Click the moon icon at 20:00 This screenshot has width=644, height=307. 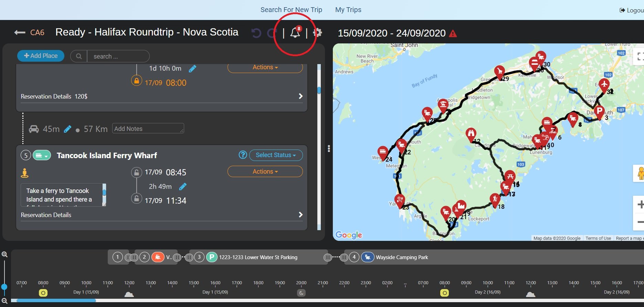[301, 293]
